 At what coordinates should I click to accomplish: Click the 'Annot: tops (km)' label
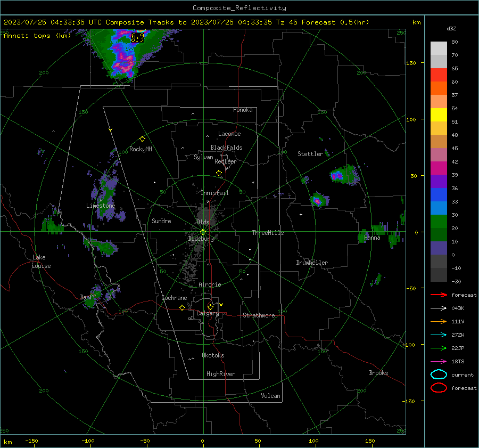tap(37, 36)
